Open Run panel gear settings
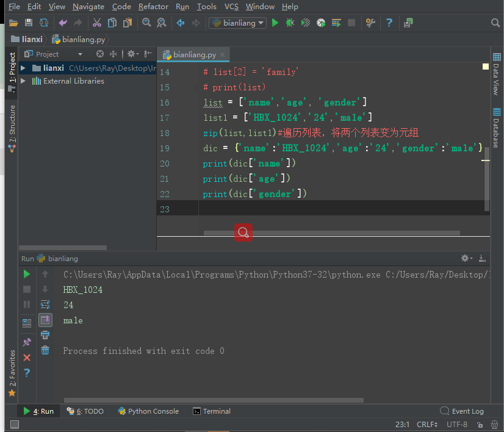 coord(466,258)
